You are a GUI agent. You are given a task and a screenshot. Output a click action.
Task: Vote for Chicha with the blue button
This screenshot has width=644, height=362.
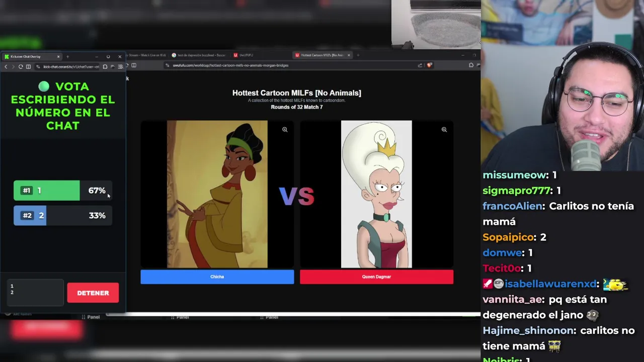point(217,277)
